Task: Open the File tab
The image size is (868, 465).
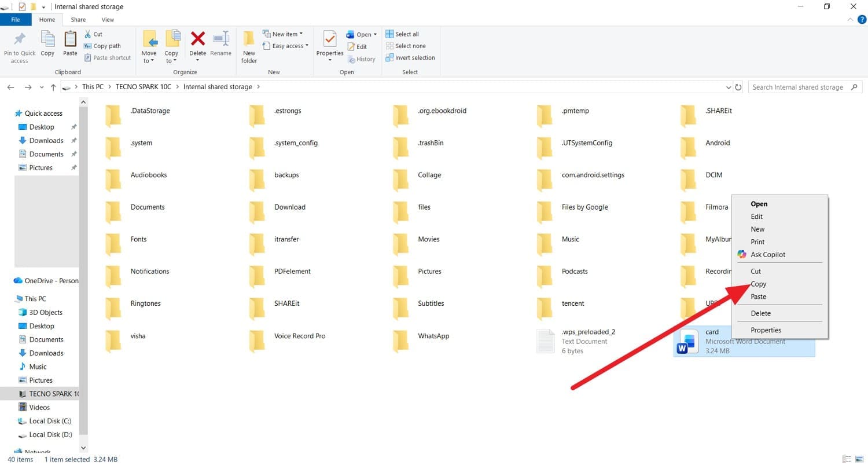Action: [x=16, y=20]
